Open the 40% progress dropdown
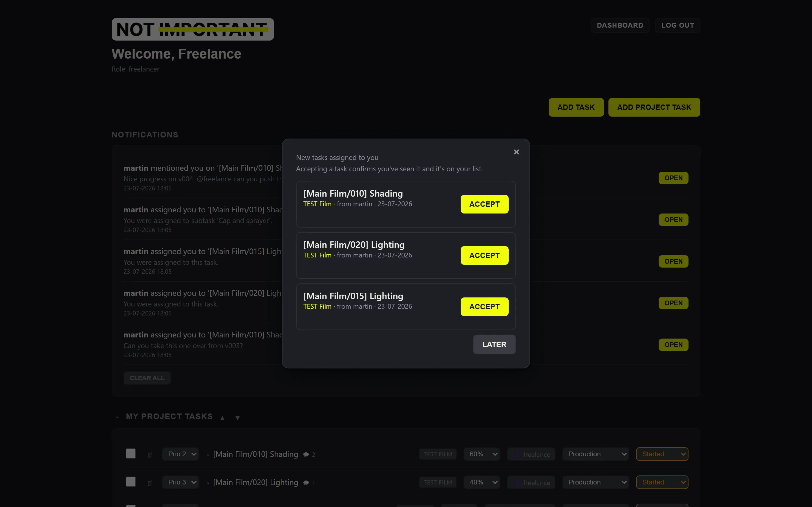This screenshot has height=507, width=812. (482, 482)
